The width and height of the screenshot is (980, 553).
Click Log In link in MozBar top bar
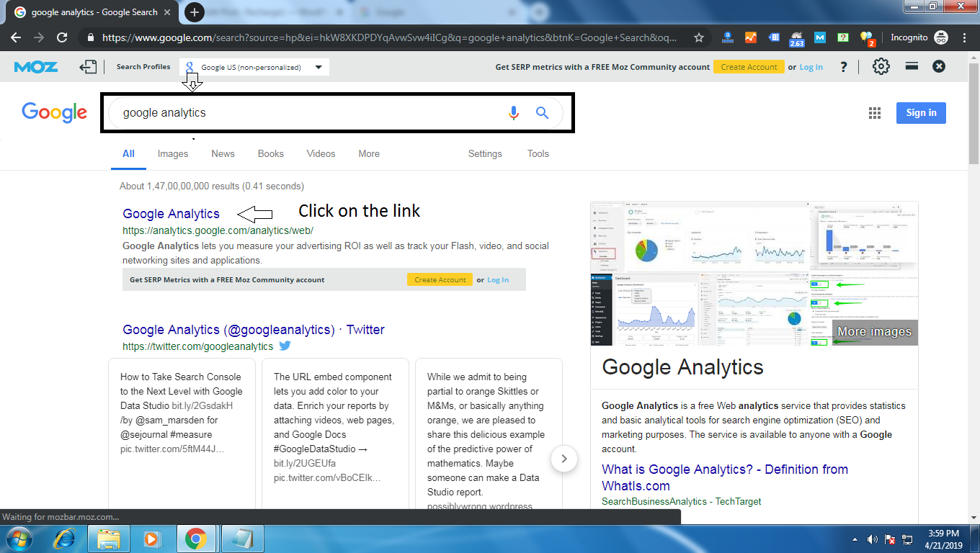pos(811,67)
